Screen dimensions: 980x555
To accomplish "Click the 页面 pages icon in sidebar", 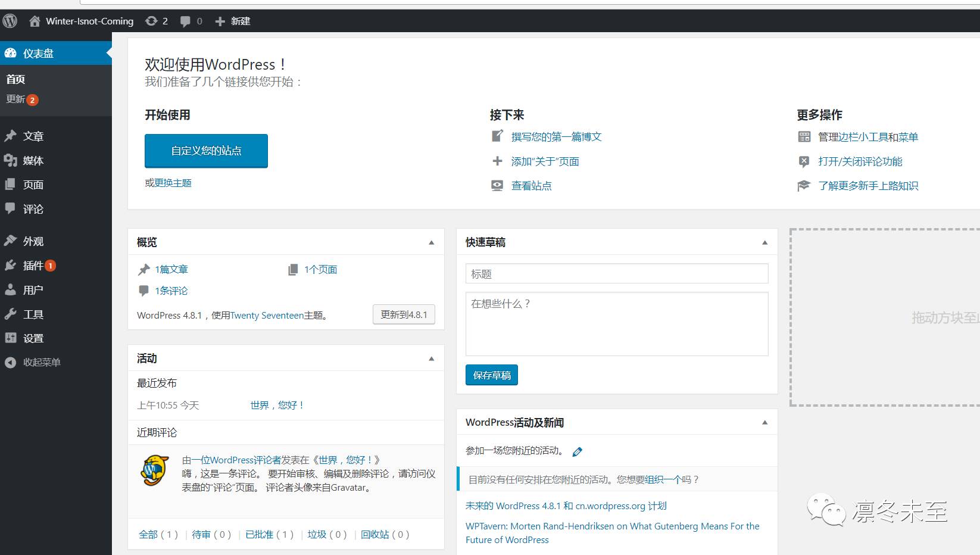I will [x=11, y=185].
